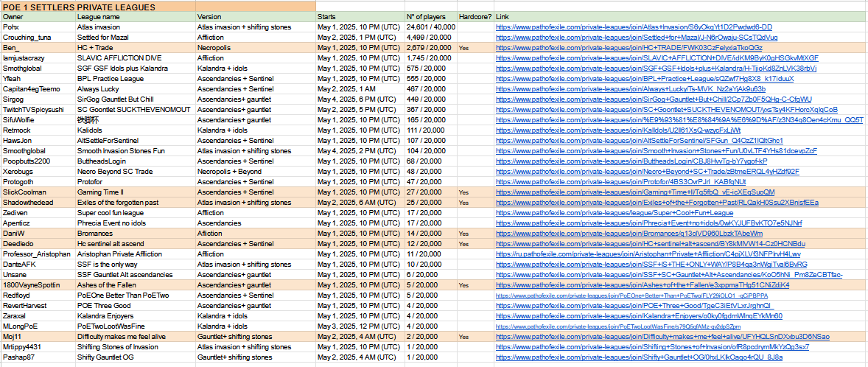
Task: Follow the Gaming Time II join link
Action: point(635,192)
